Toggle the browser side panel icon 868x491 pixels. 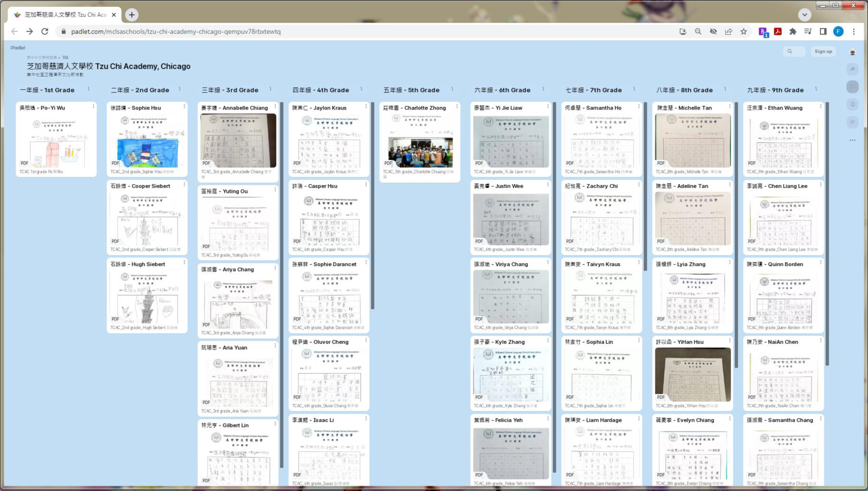pyautogui.click(x=823, y=32)
